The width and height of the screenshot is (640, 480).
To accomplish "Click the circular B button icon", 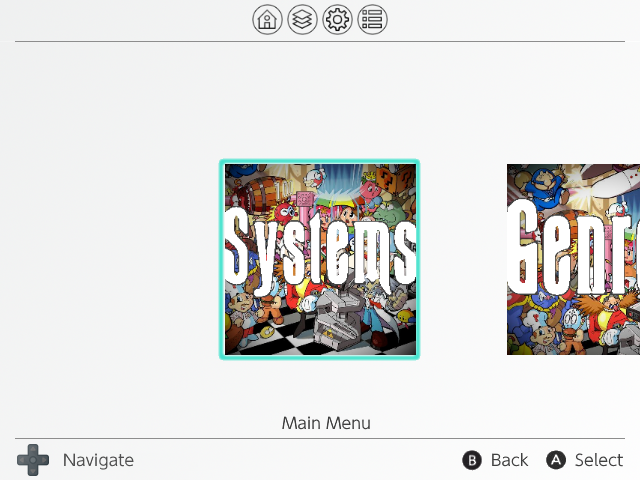I will tap(472, 460).
